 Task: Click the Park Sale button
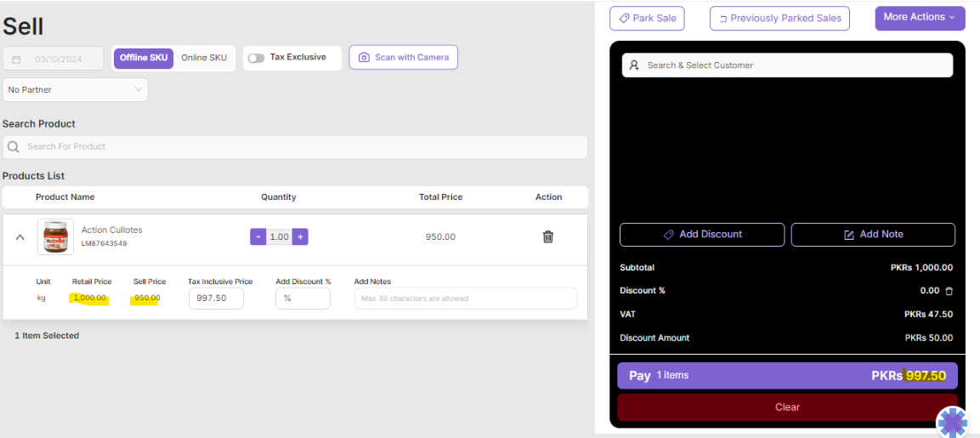point(647,18)
